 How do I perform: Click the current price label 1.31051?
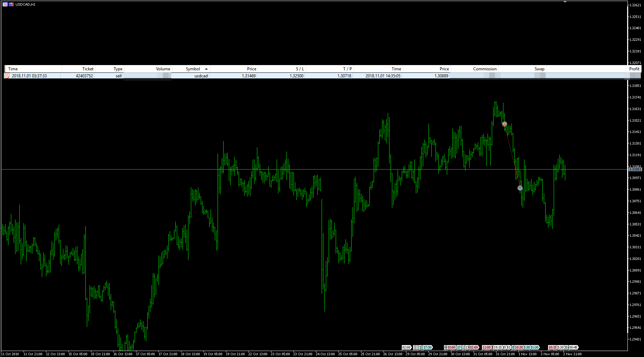pos(635,170)
